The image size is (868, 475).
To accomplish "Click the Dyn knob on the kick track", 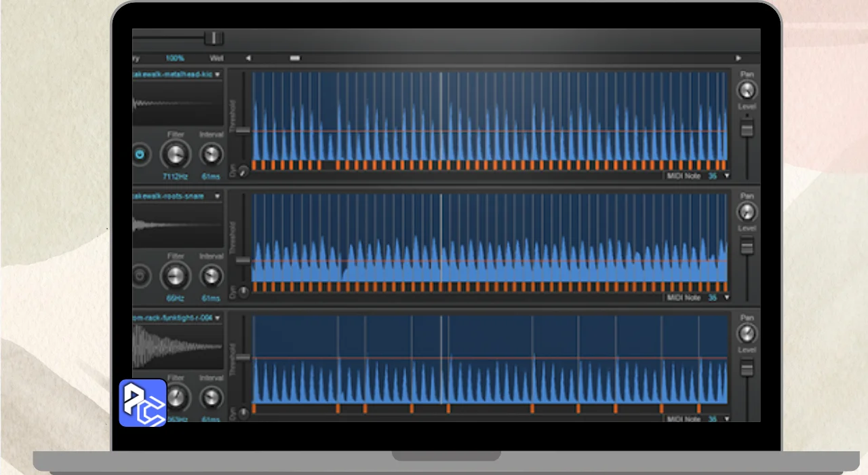I will point(243,172).
